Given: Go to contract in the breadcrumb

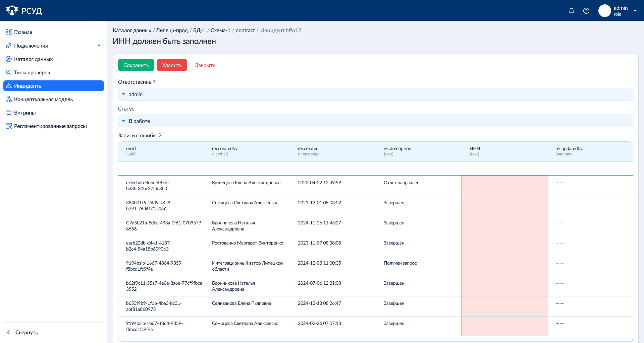Looking at the screenshot, I should pos(245,30).
